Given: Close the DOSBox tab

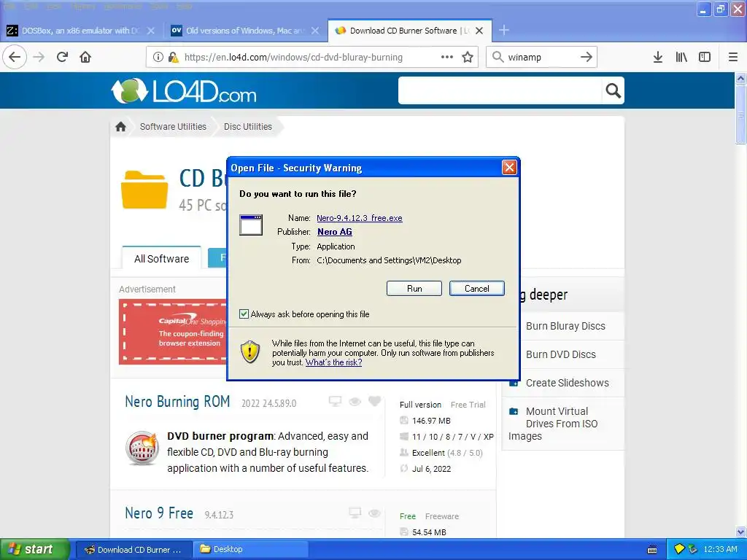Looking at the screenshot, I should click(150, 31).
